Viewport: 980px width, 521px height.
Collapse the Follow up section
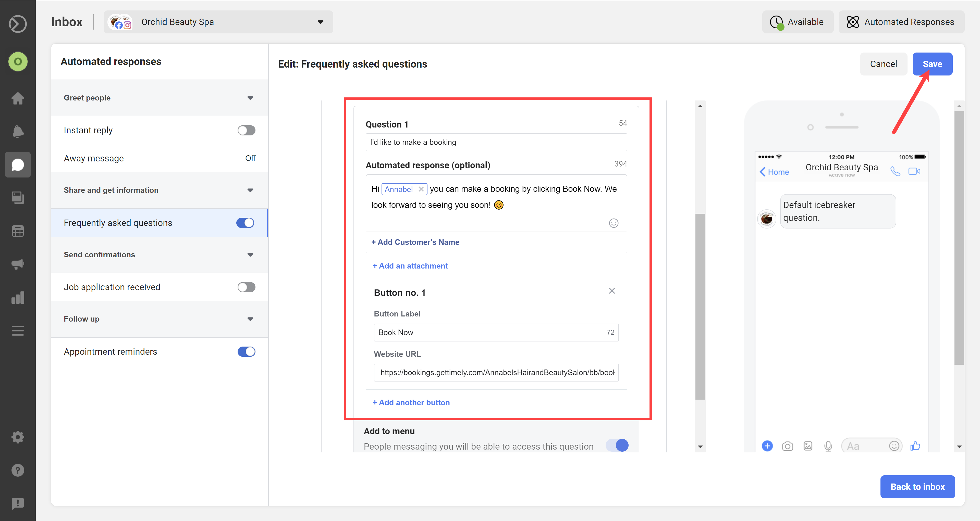tap(160, 319)
